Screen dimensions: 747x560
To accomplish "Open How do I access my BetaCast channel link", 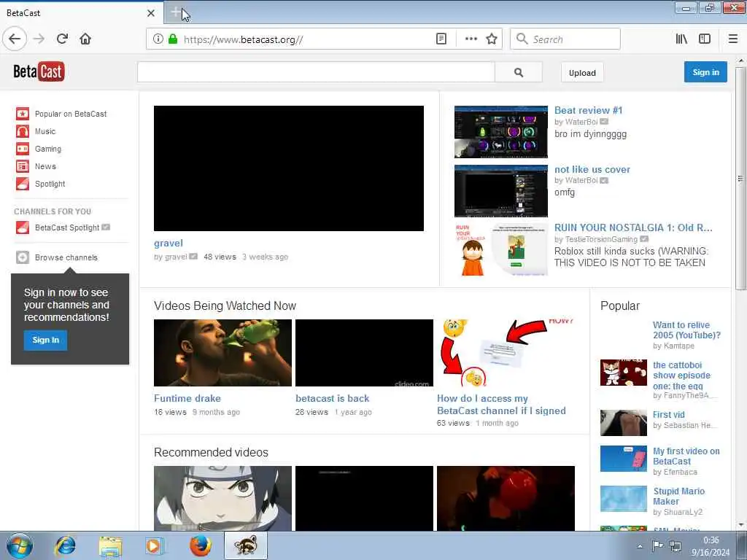I will pyautogui.click(x=501, y=405).
